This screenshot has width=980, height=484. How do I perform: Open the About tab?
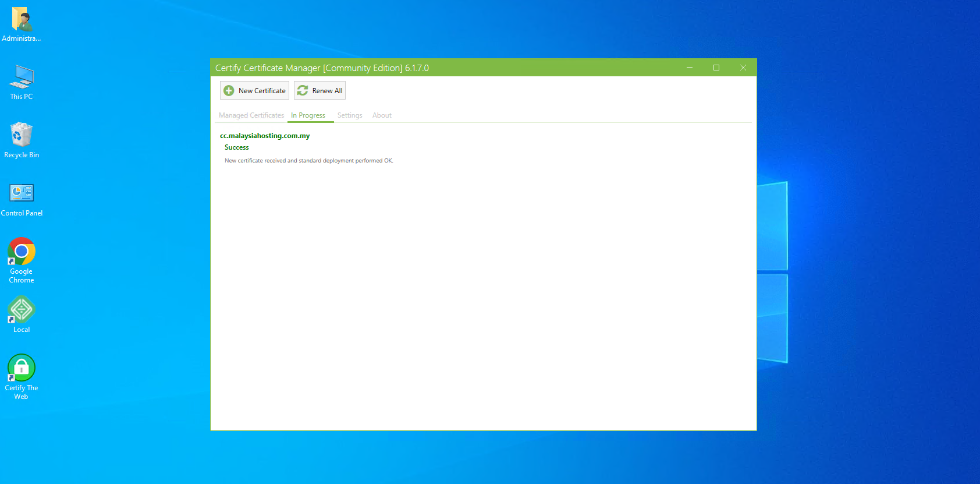pyautogui.click(x=382, y=115)
